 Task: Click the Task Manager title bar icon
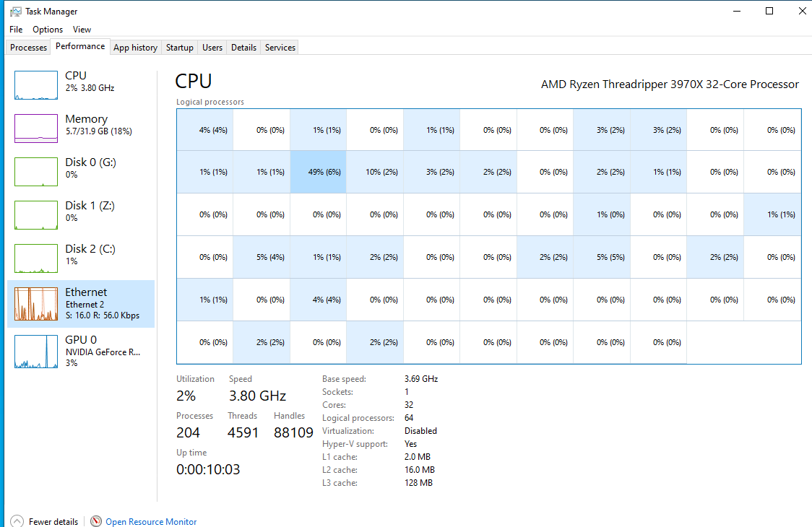point(15,12)
